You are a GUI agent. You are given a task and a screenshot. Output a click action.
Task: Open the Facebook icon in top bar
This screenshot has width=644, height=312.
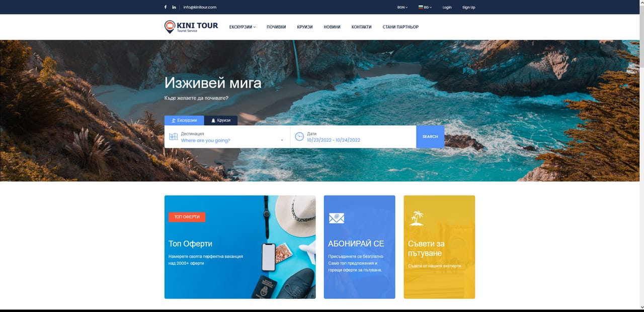pyautogui.click(x=166, y=7)
